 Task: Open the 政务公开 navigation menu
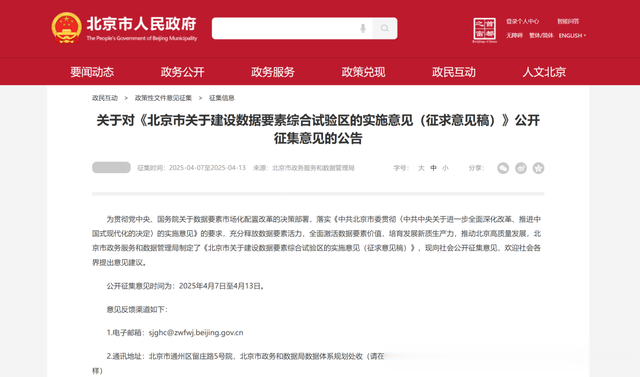(182, 72)
